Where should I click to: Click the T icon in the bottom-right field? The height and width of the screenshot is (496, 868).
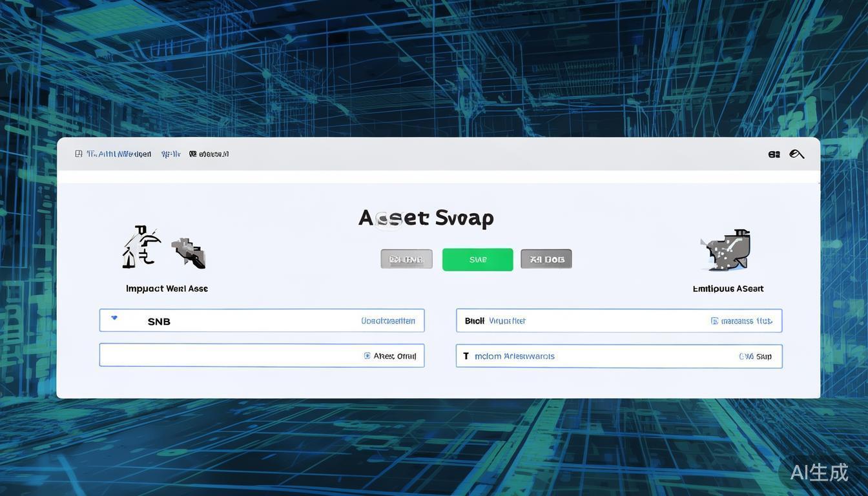pos(466,356)
